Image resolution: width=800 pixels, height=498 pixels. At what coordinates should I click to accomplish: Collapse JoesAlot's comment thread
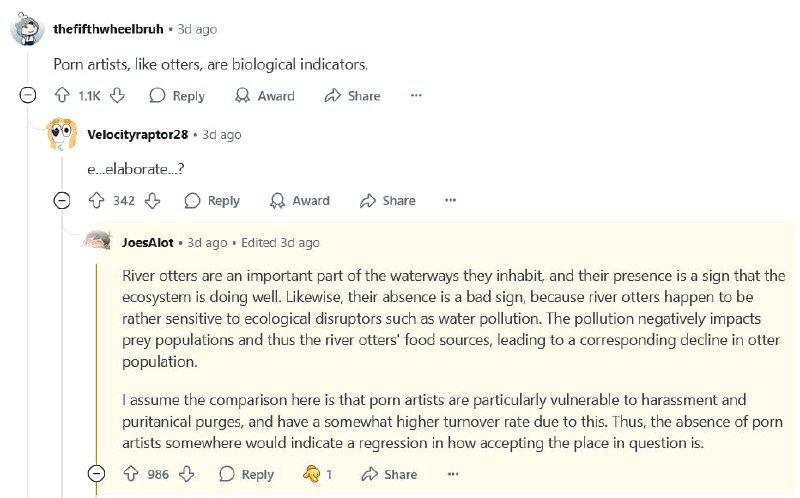click(96, 474)
